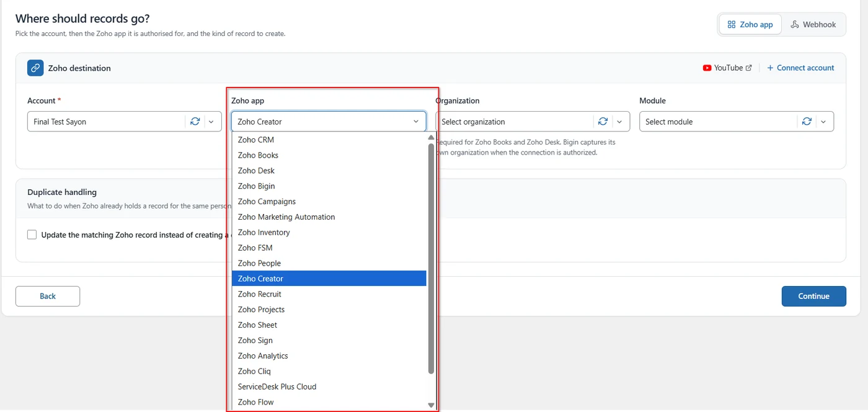This screenshot has height=412, width=868.
Task: Click the Duplicate handling heading
Action: 62,192
